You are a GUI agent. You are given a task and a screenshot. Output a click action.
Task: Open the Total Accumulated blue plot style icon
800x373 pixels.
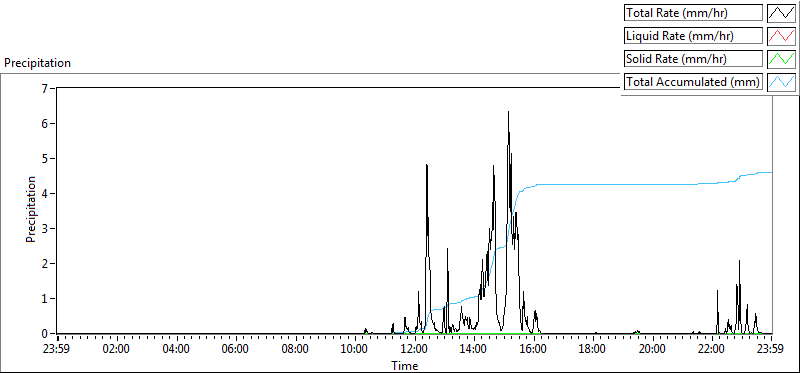click(781, 82)
